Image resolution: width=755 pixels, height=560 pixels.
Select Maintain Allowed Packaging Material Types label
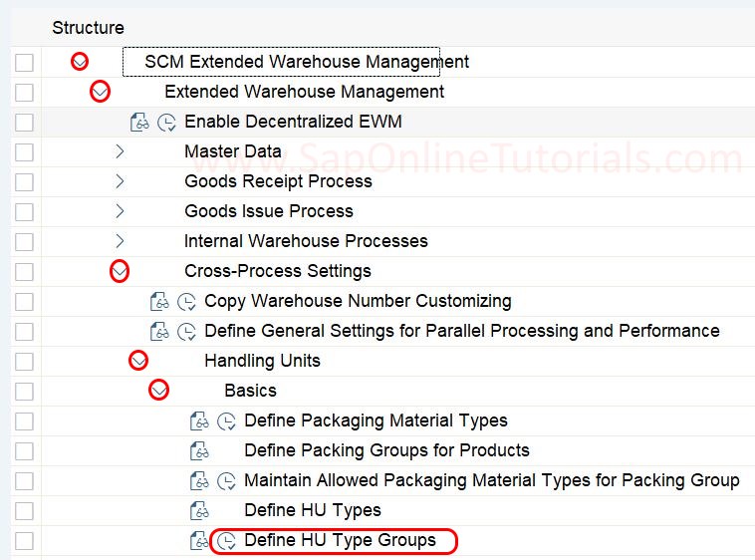(x=492, y=480)
